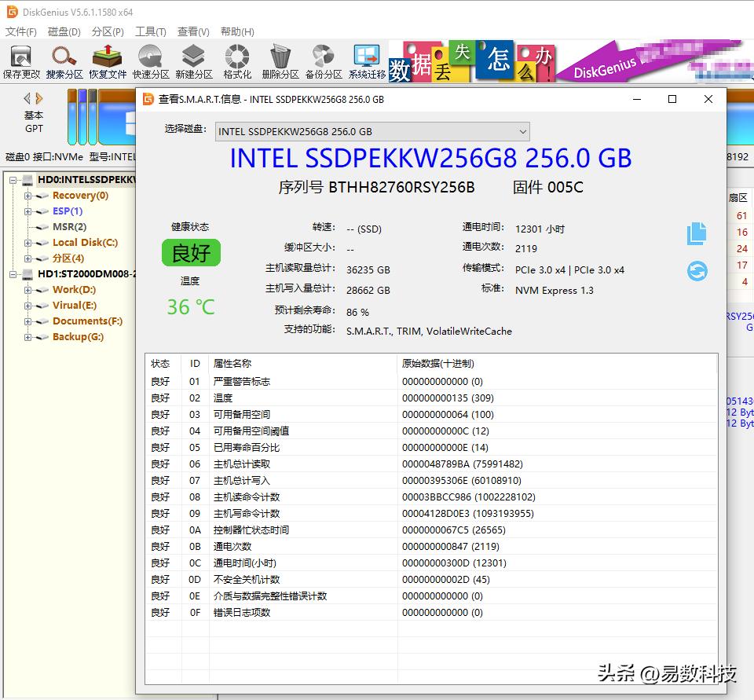Collapse the HD0:INTELSSDPEKK disk node

15,179
